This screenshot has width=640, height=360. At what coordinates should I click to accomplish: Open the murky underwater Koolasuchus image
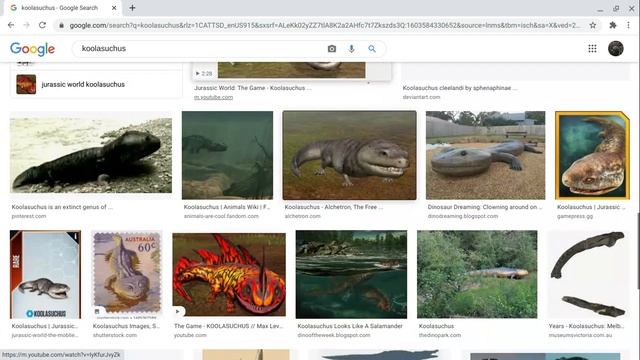(x=227, y=155)
